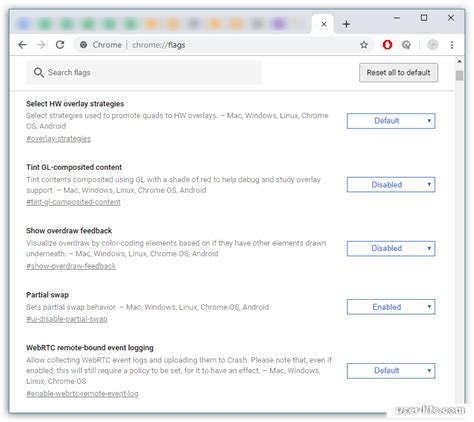This screenshot has height=422, width=474.
Task: Open the Chrome three-dot menu
Action: [452, 45]
